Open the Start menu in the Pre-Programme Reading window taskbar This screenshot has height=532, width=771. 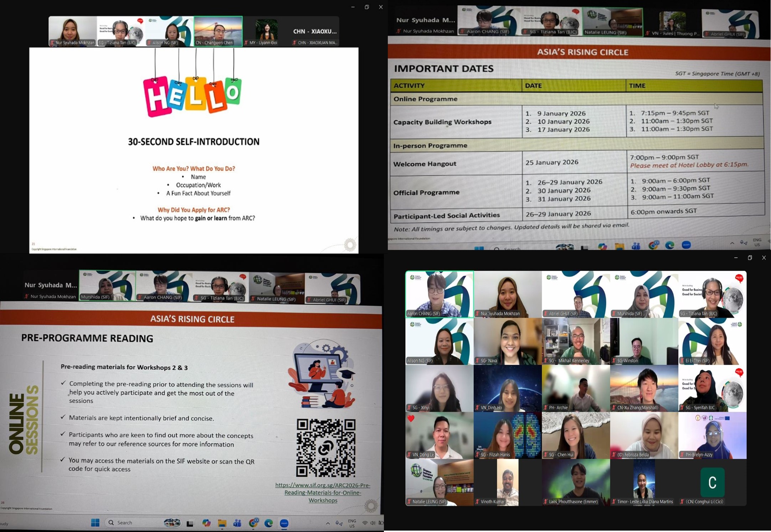(x=95, y=523)
